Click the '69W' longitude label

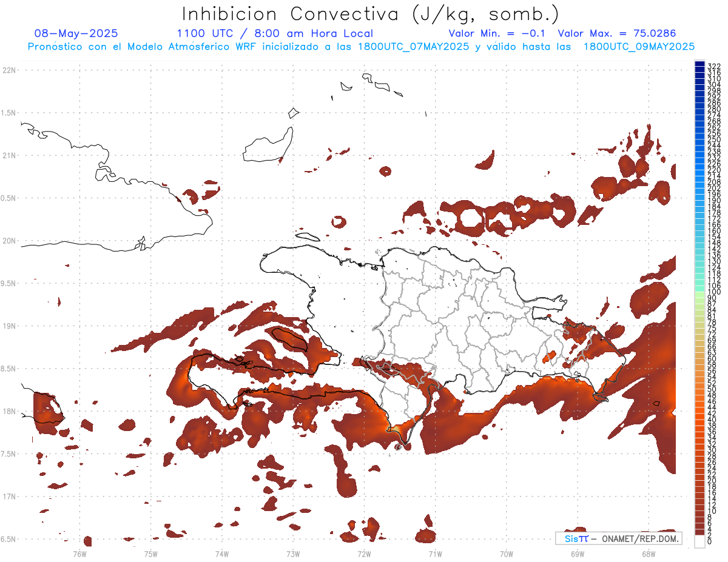coord(577,554)
